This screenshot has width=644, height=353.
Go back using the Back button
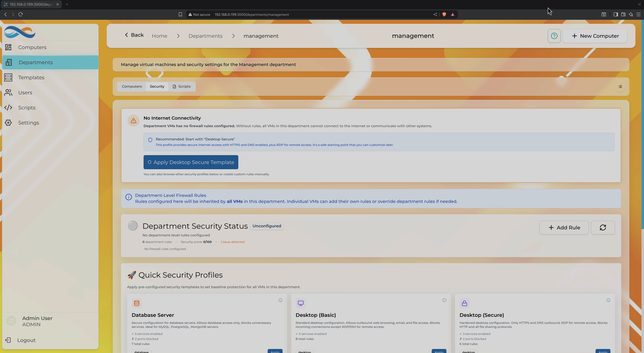click(134, 35)
